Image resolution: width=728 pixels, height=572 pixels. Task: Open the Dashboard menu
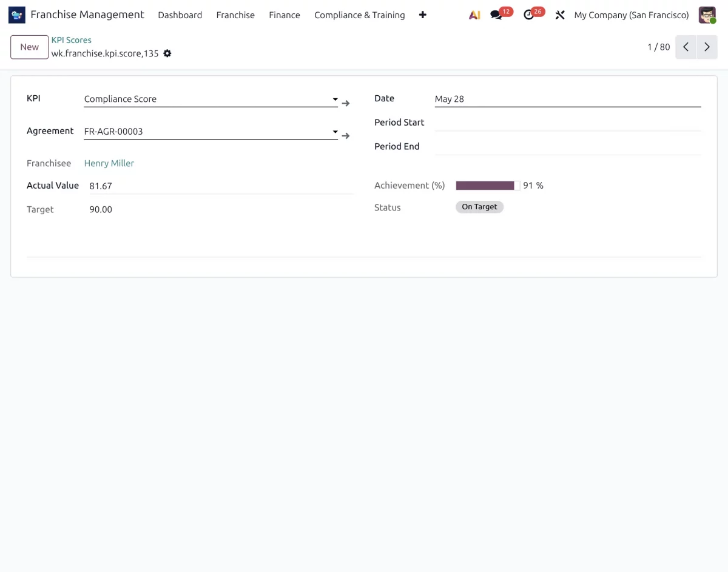(x=180, y=15)
